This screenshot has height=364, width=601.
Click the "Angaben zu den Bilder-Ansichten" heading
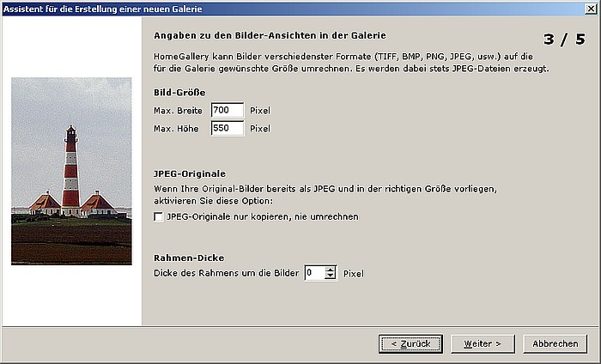(x=270, y=36)
